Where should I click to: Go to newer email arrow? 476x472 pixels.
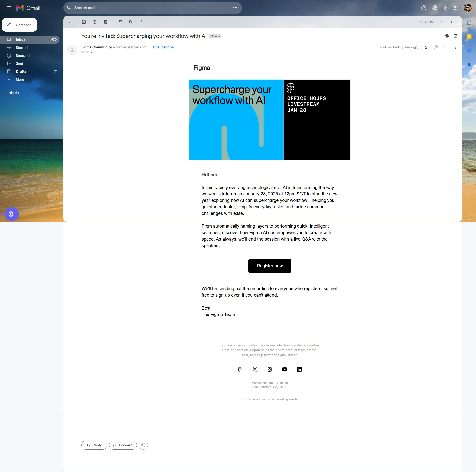442,22
